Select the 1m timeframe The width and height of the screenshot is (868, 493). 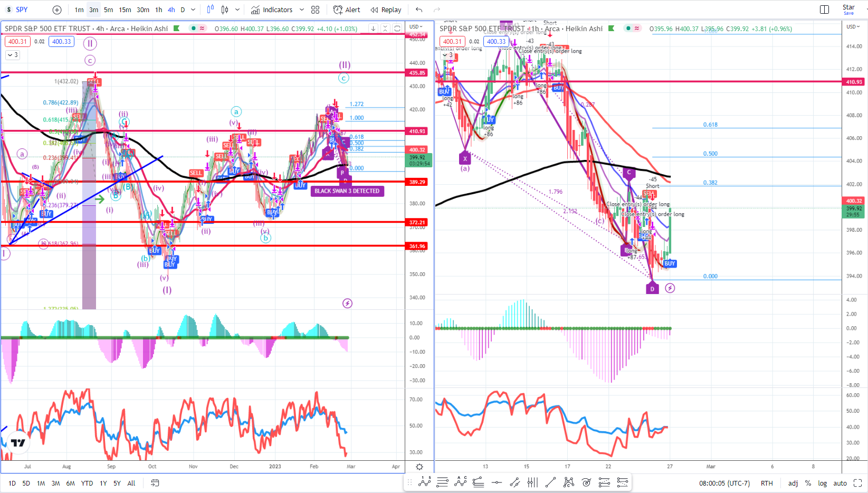[x=79, y=10]
